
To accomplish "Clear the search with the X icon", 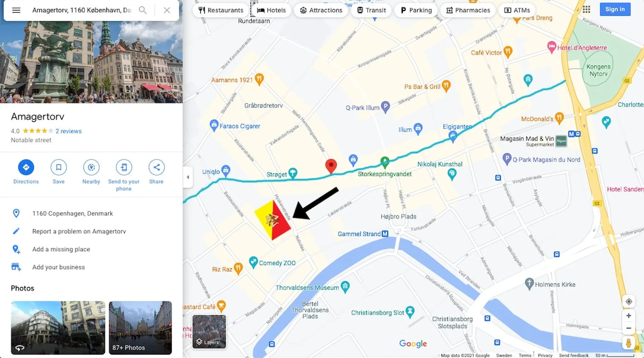I will (x=167, y=10).
